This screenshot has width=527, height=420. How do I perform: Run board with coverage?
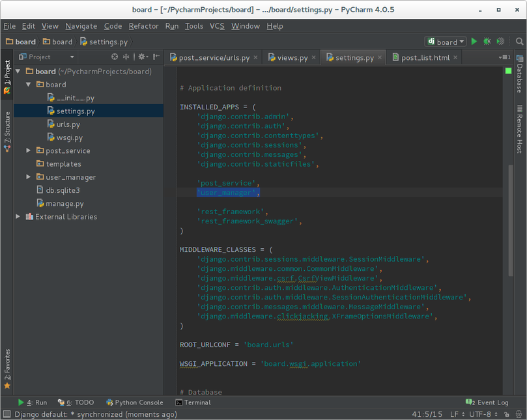click(x=500, y=41)
